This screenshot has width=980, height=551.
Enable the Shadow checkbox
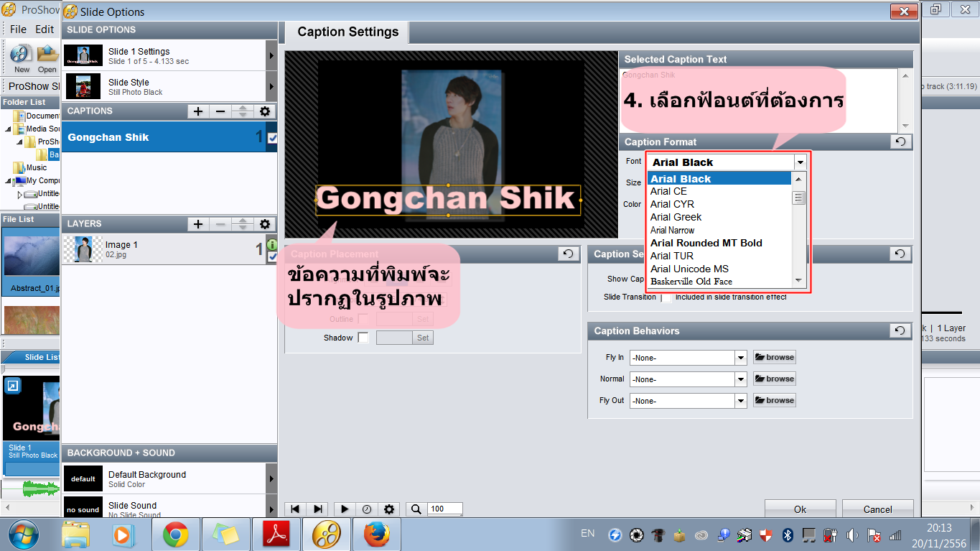coord(363,338)
